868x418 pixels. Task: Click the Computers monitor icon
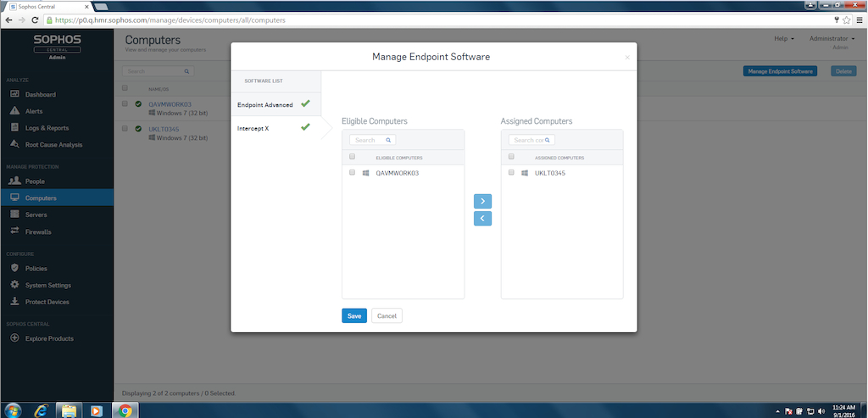(15, 198)
